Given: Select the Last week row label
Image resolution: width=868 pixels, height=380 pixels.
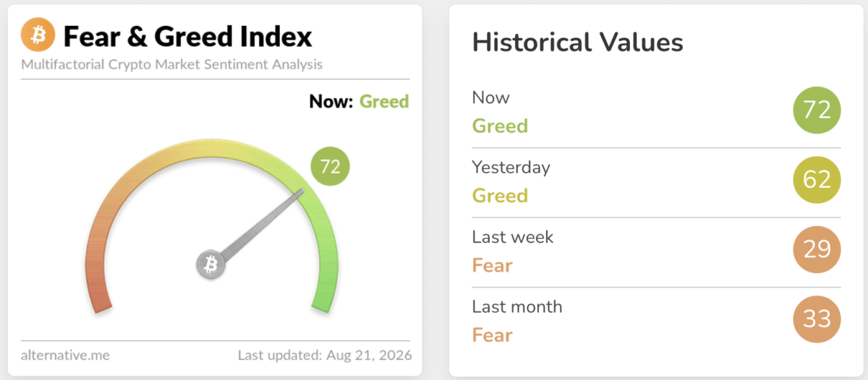Looking at the screenshot, I should click(513, 236).
